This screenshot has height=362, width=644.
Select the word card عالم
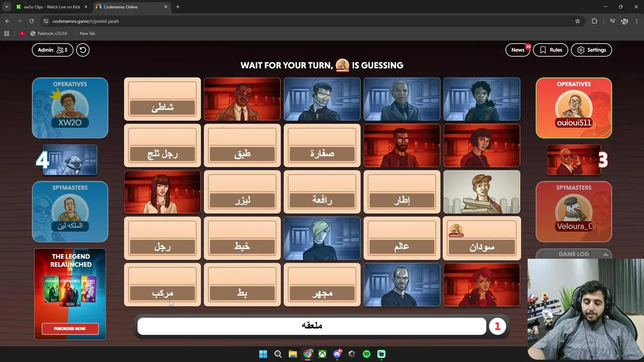pos(402,238)
